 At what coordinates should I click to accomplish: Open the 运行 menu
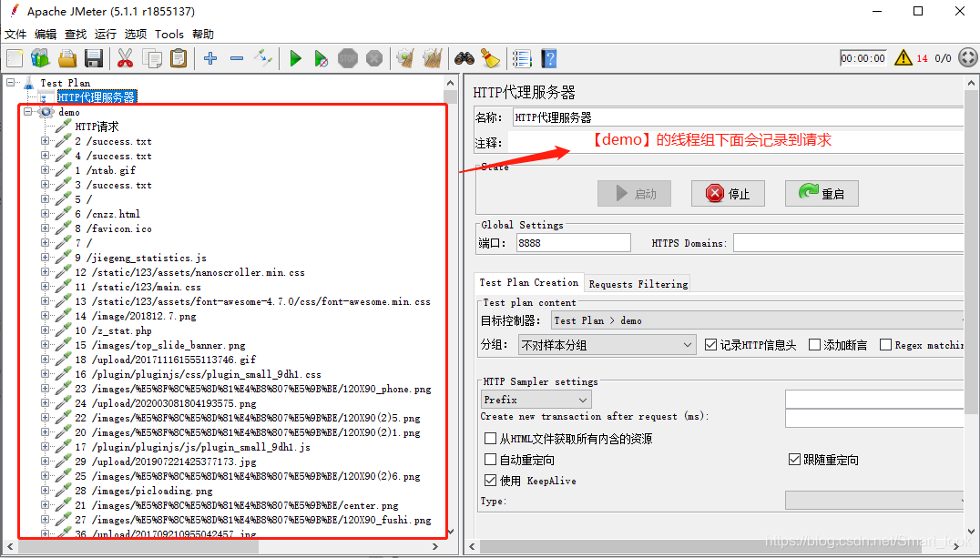click(x=106, y=35)
